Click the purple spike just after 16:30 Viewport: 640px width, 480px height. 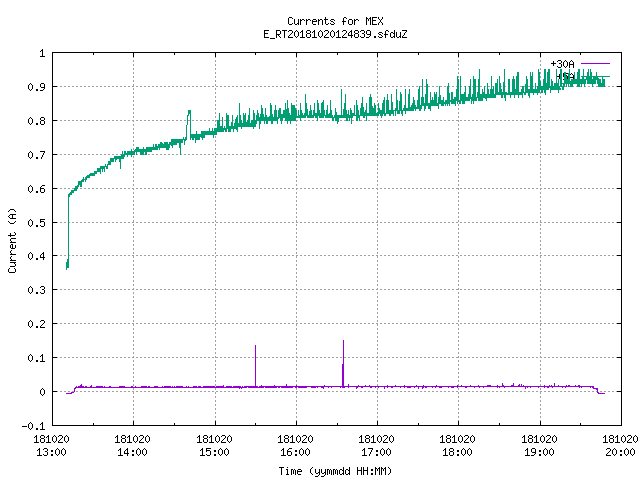coord(343,363)
